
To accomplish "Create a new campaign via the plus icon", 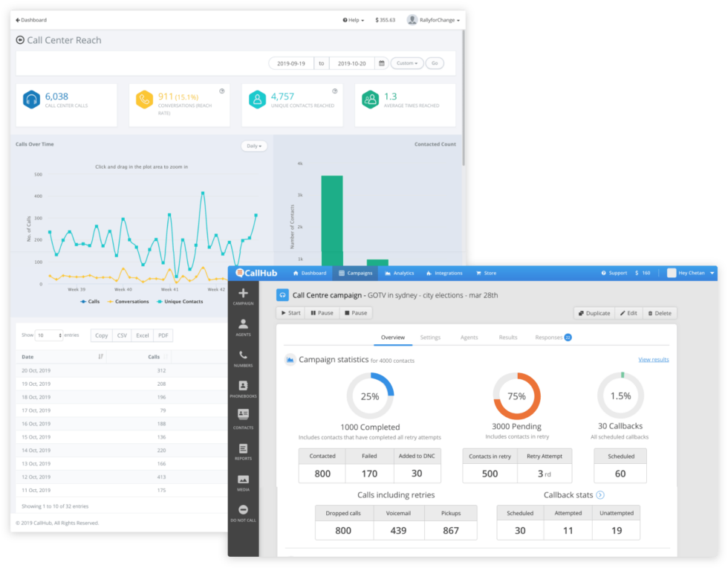I will pyautogui.click(x=243, y=294).
